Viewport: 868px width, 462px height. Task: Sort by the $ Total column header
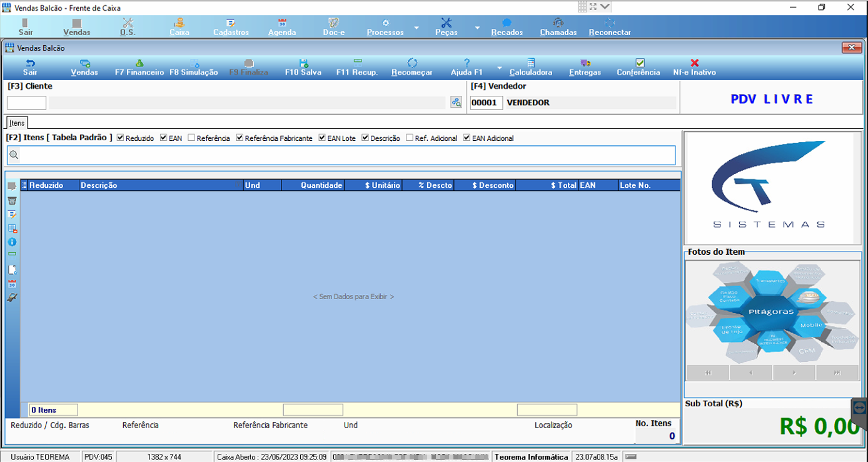(x=547, y=185)
